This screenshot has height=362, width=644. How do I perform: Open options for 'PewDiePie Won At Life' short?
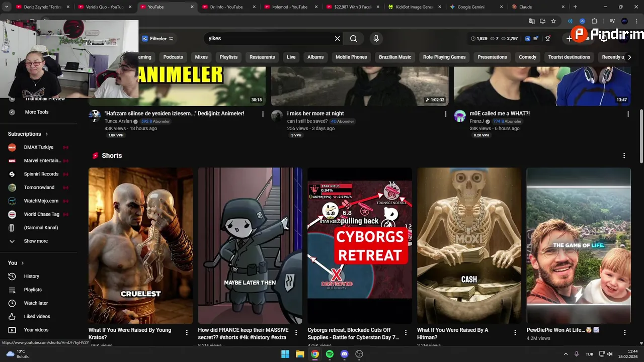(x=624, y=332)
